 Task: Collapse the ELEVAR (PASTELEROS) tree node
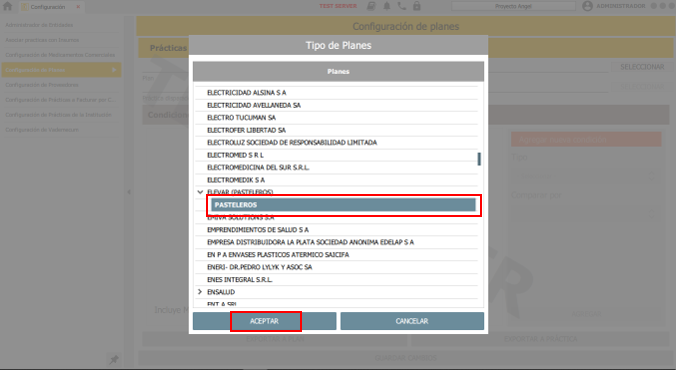coord(200,192)
